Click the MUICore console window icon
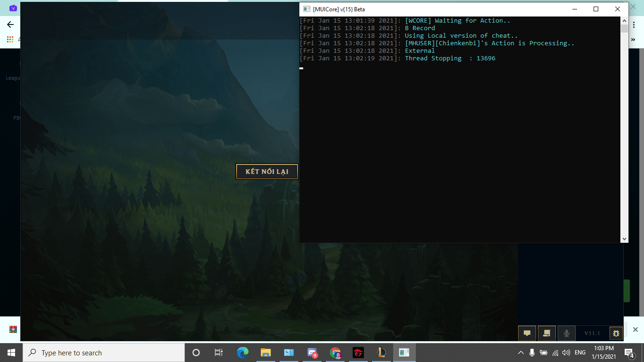This screenshot has width=644, height=362. tap(306, 9)
